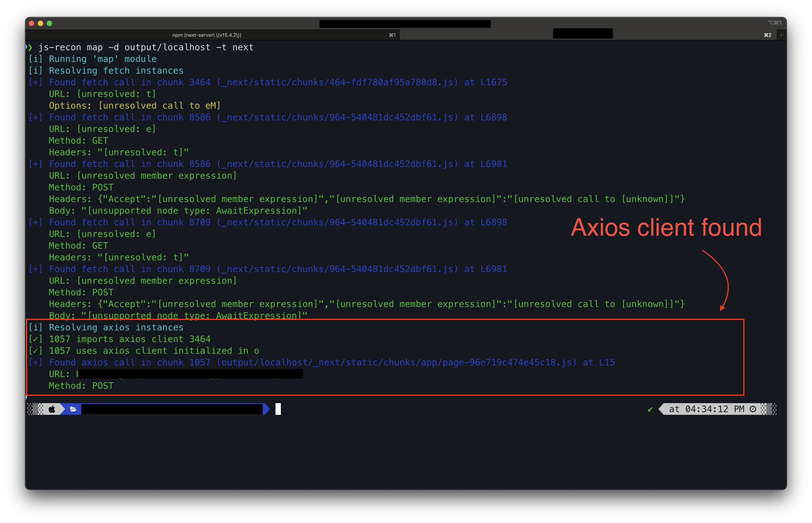
Task: Toggle the checkmark beside '1057 imports axios client 3464'
Action: pos(36,339)
